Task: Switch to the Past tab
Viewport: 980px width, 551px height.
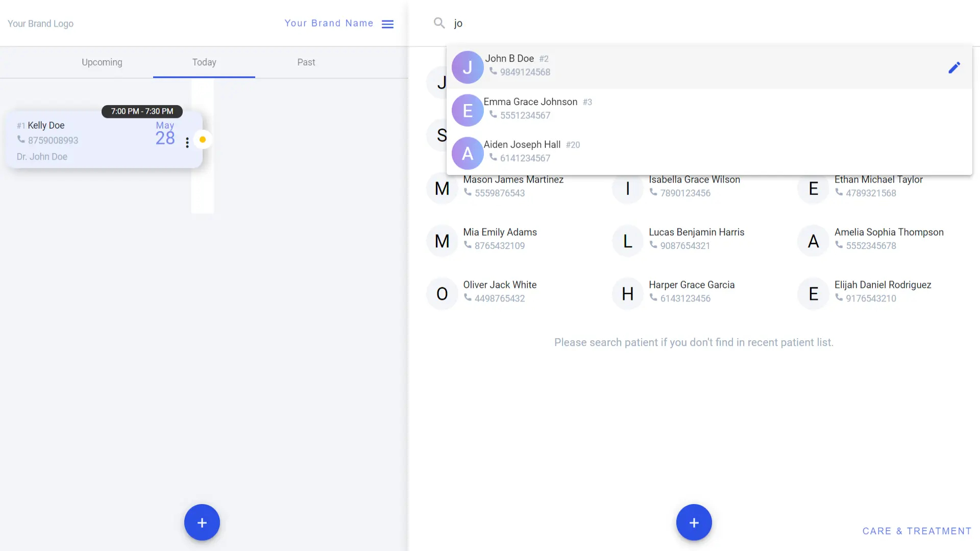Action: tap(306, 61)
